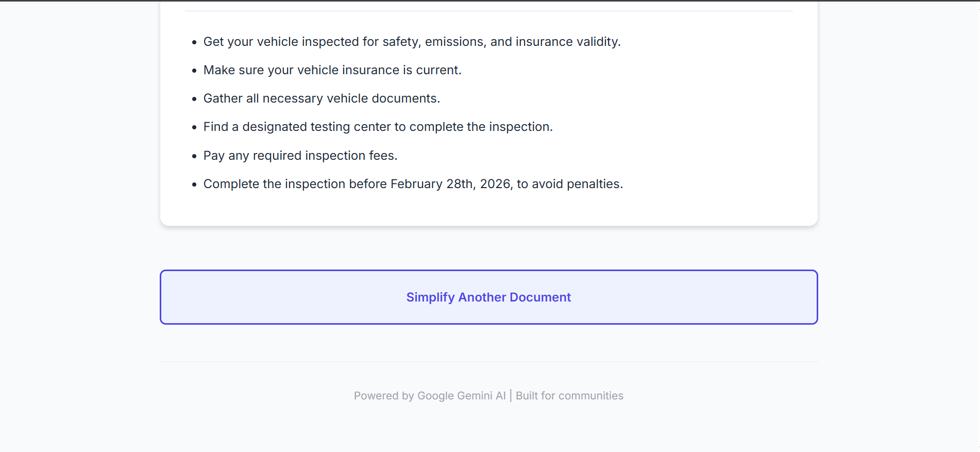The height and width of the screenshot is (452, 980).
Task: Click the bullet dot before 'Complete the inspection'
Action: coord(194,185)
